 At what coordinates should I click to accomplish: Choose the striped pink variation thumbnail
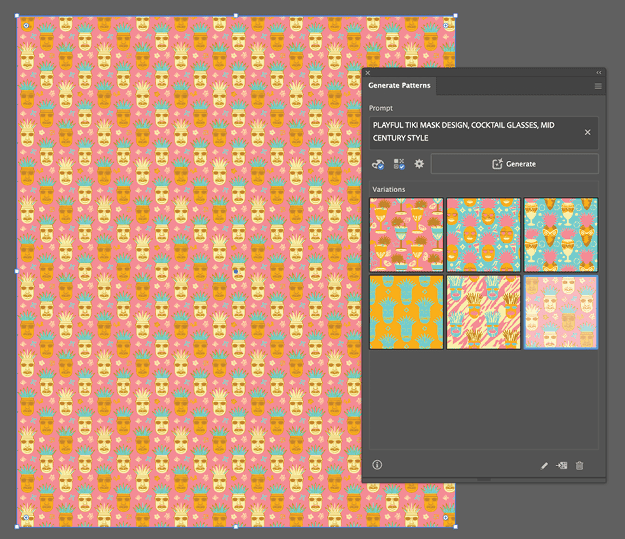(x=483, y=312)
